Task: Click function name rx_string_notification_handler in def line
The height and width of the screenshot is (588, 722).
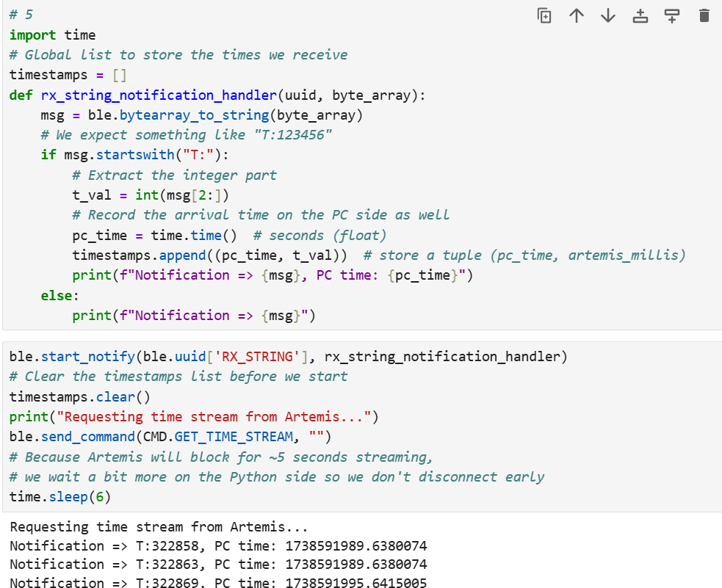Action: coord(159,95)
